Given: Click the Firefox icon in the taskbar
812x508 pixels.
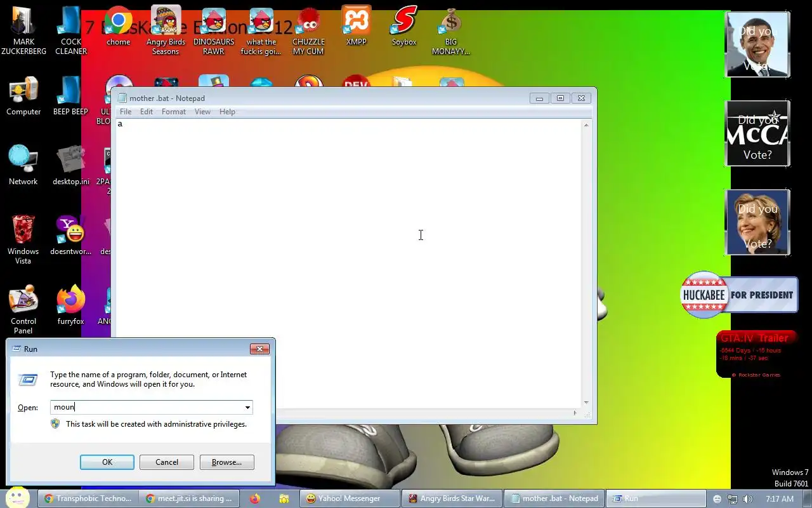Looking at the screenshot, I should tap(254, 498).
